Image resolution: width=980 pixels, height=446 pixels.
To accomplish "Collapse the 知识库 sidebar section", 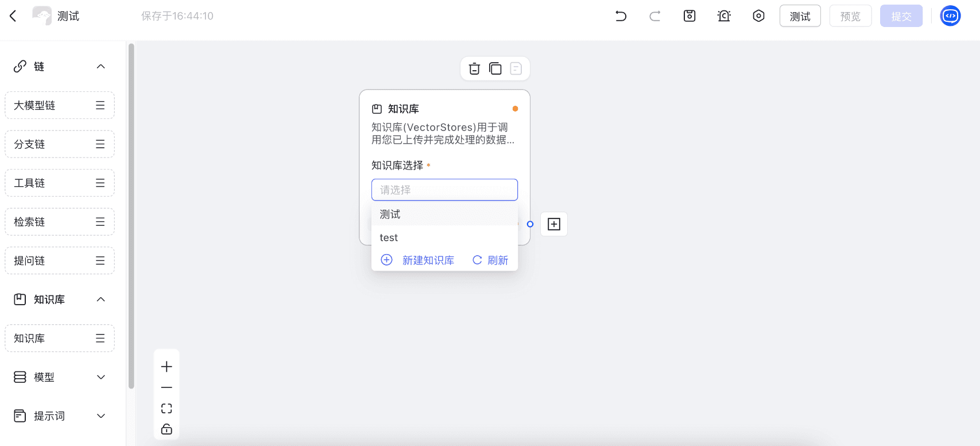I will click(x=100, y=299).
